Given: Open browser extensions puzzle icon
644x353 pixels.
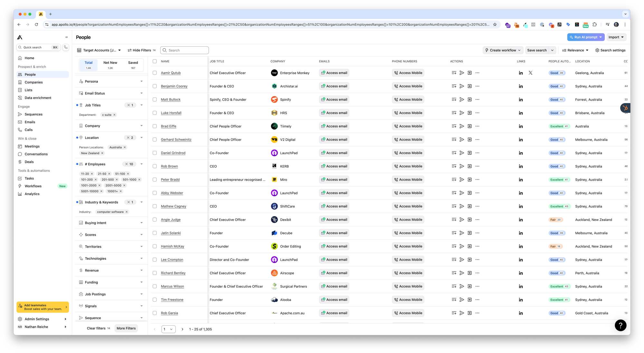Looking at the screenshot, I should (x=594, y=24).
